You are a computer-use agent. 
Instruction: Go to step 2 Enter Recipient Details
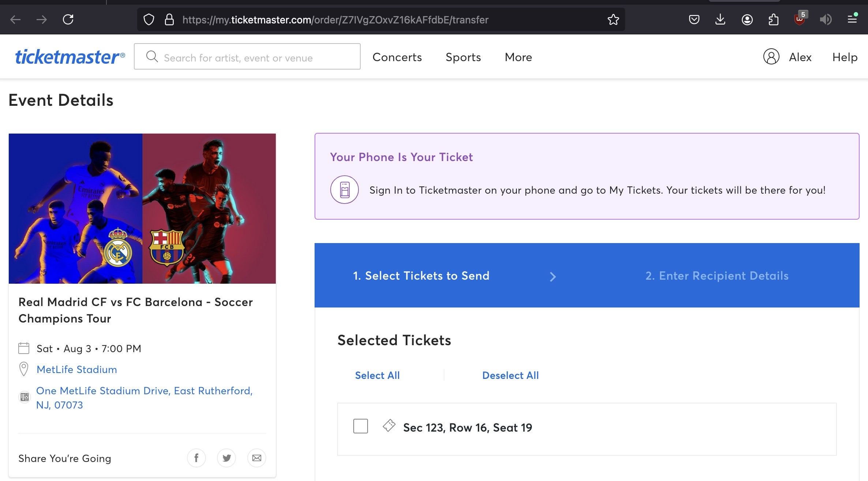coord(717,276)
